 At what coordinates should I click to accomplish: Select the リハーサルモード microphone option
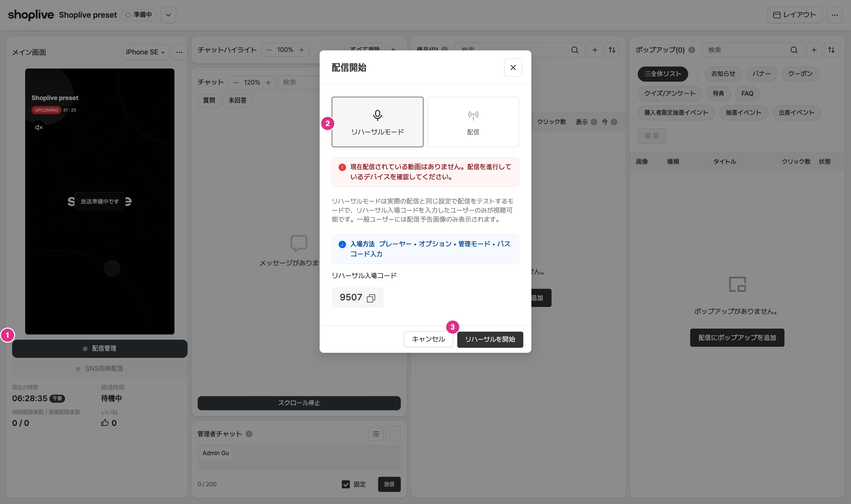377,122
